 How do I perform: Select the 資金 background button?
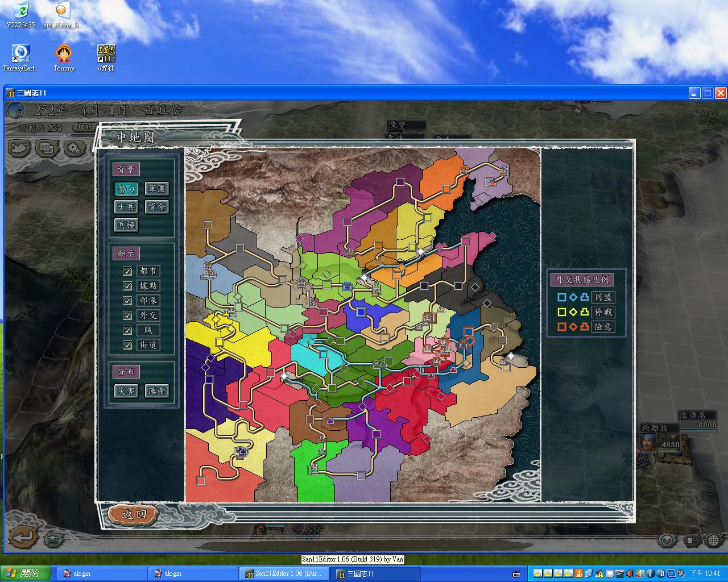[x=157, y=207]
